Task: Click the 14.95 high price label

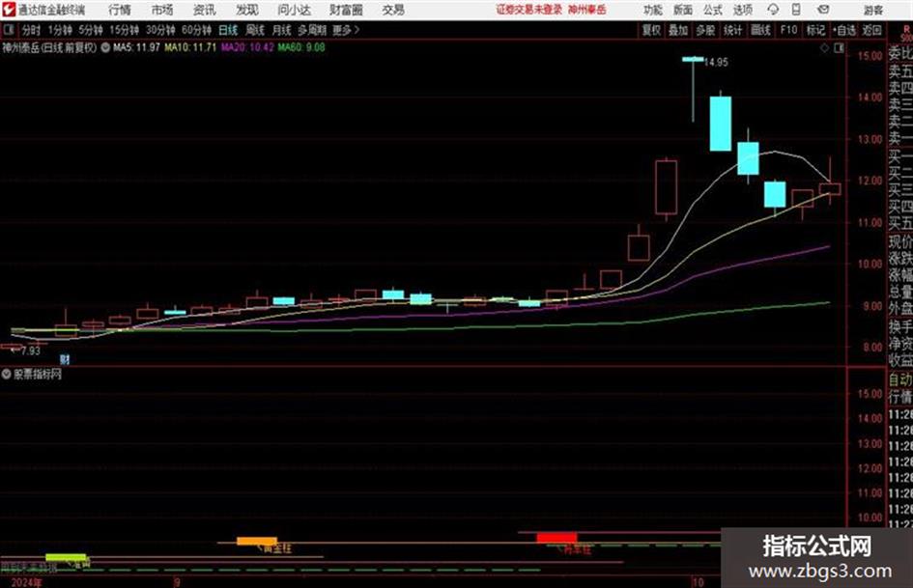Action: [716, 63]
